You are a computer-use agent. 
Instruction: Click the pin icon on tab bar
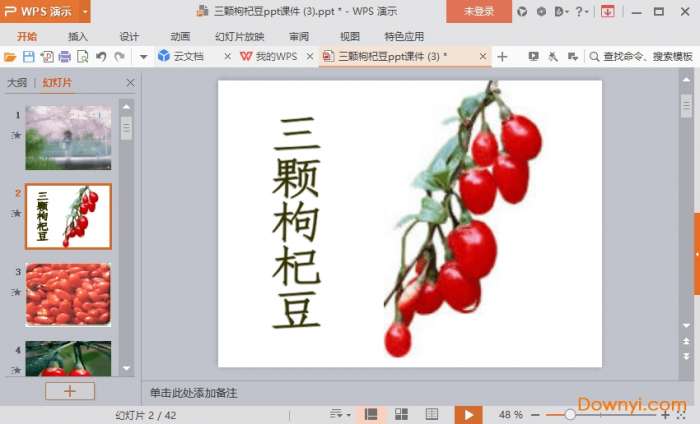(x=553, y=57)
